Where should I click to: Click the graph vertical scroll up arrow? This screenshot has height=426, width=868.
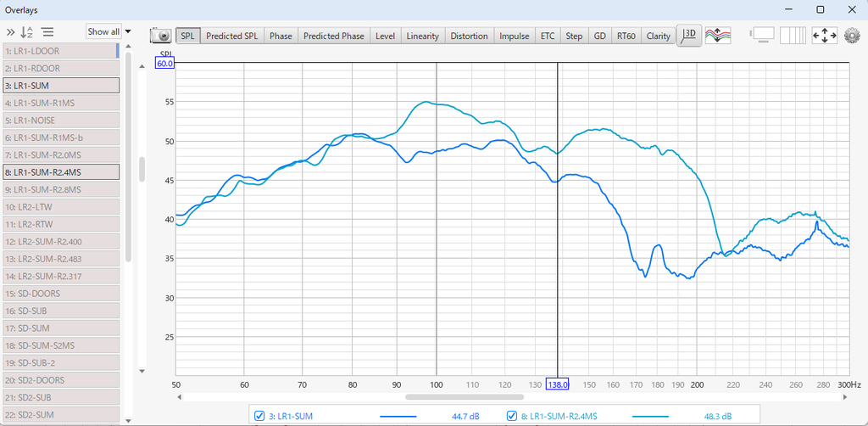[x=142, y=66]
